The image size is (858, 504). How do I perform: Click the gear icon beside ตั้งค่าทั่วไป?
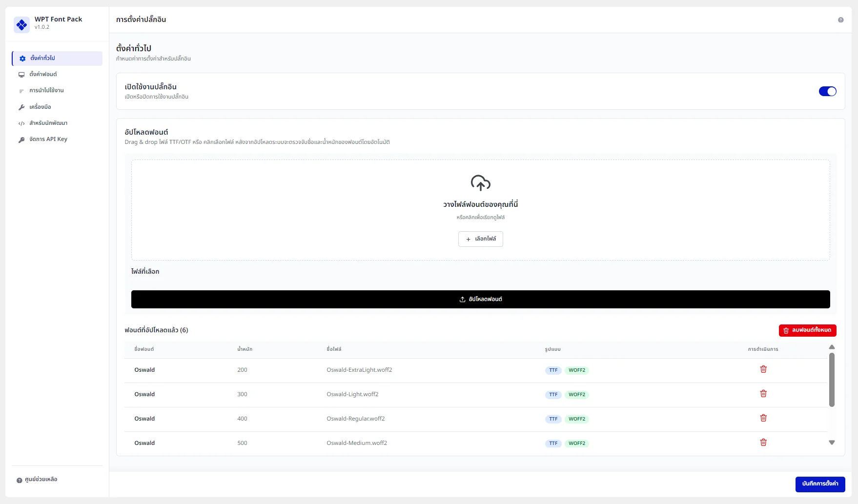click(x=22, y=59)
